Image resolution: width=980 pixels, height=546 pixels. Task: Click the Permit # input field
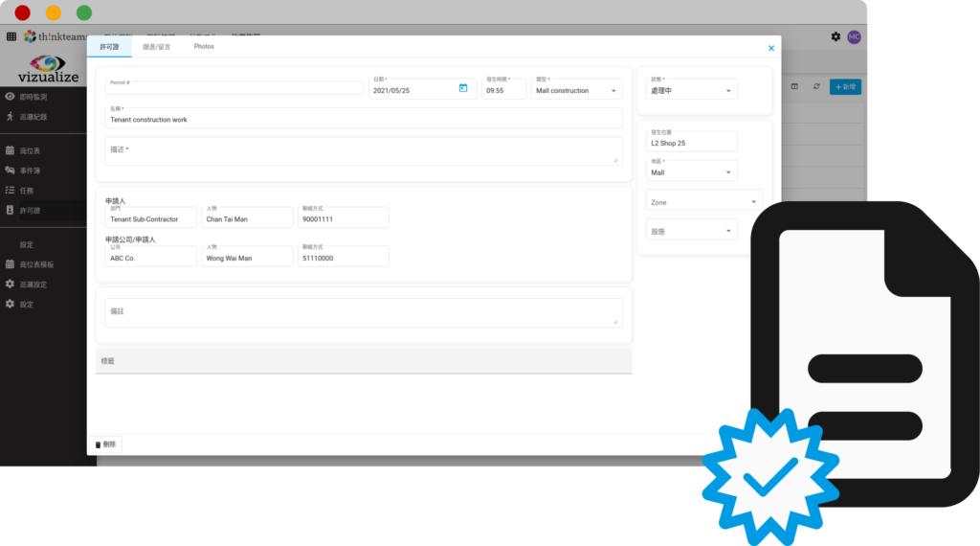coord(234,89)
